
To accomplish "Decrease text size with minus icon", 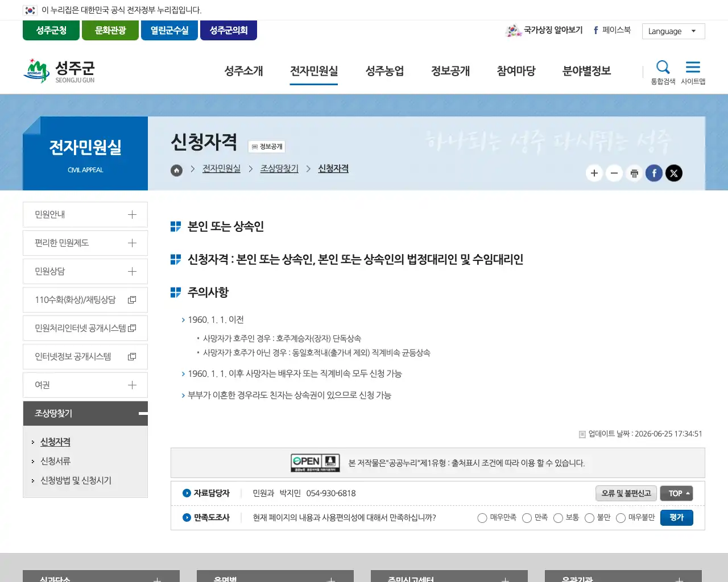I will tap(614, 173).
